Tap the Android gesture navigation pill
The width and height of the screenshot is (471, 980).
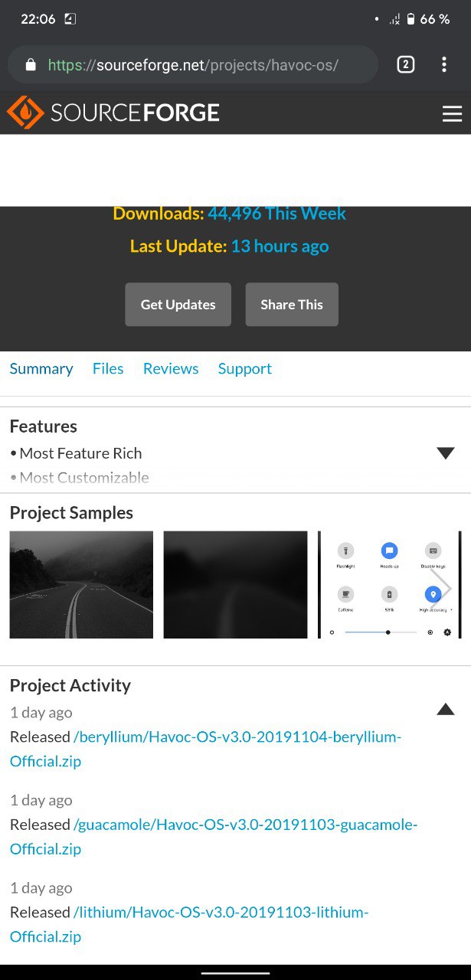tap(235, 973)
